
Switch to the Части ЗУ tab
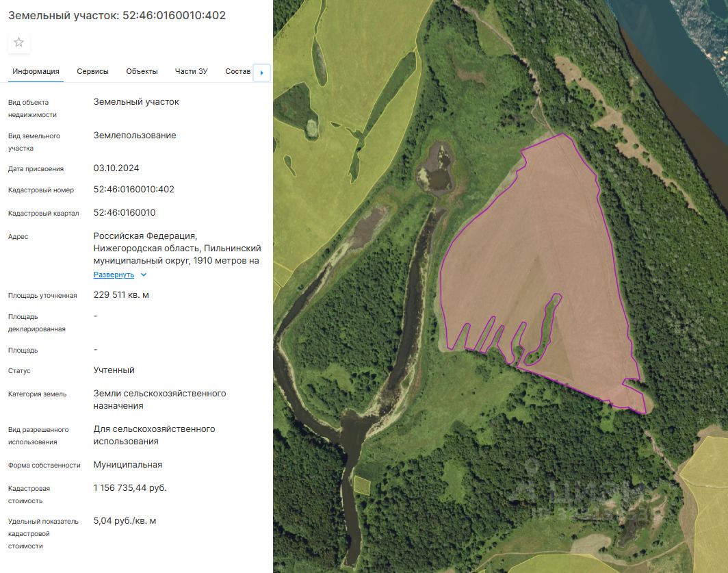click(x=192, y=72)
